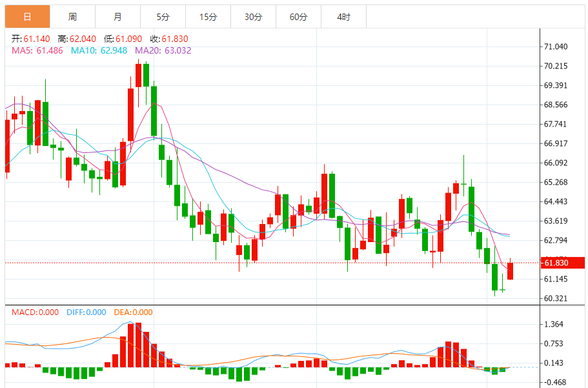The height and width of the screenshot is (388, 588).
Task: Switch to the 周 weekly tab
Action: pyautogui.click(x=72, y=17)
